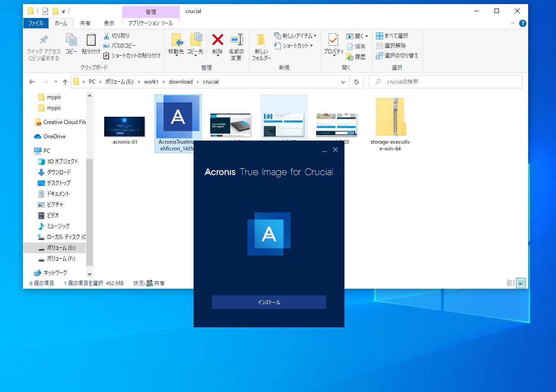This screenshot has width=556, height=392.
Task: Click the refresh button beside address bar
Action: tap(356, 82)
